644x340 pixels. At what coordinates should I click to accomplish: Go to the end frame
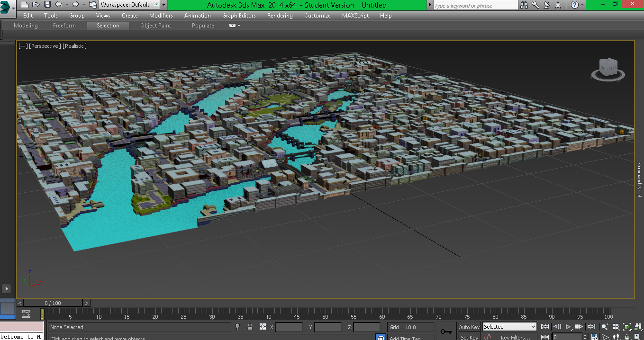tap(591, 327)
